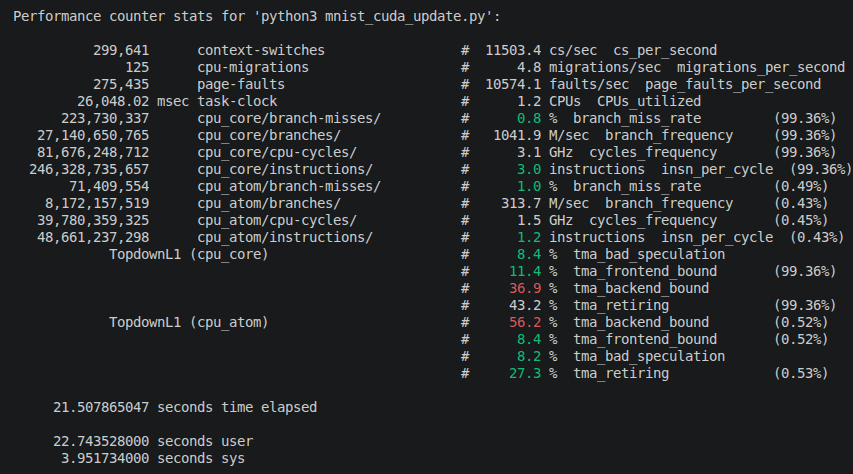Select the green 3.0 insn_per_cycle value

tap(529, 169)
